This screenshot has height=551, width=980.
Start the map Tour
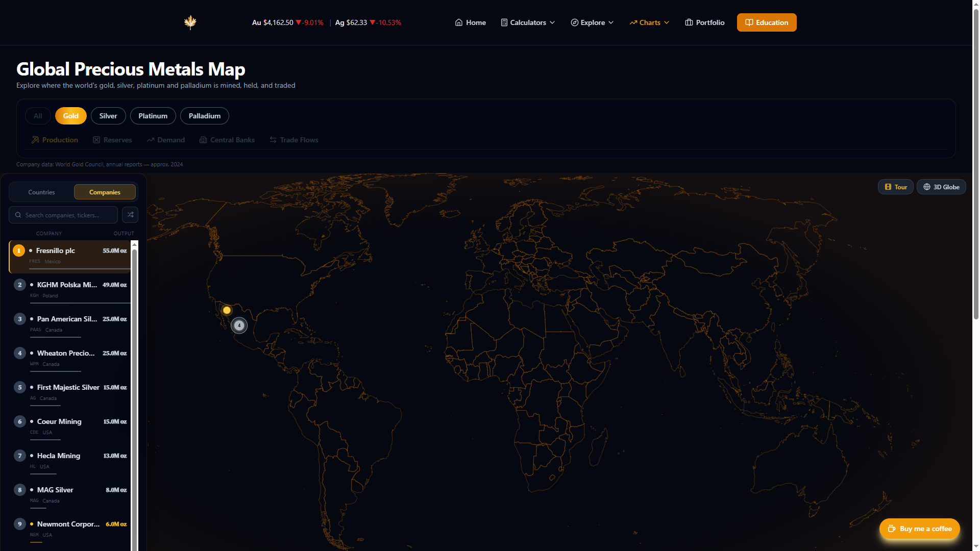[x=896, y=187]
